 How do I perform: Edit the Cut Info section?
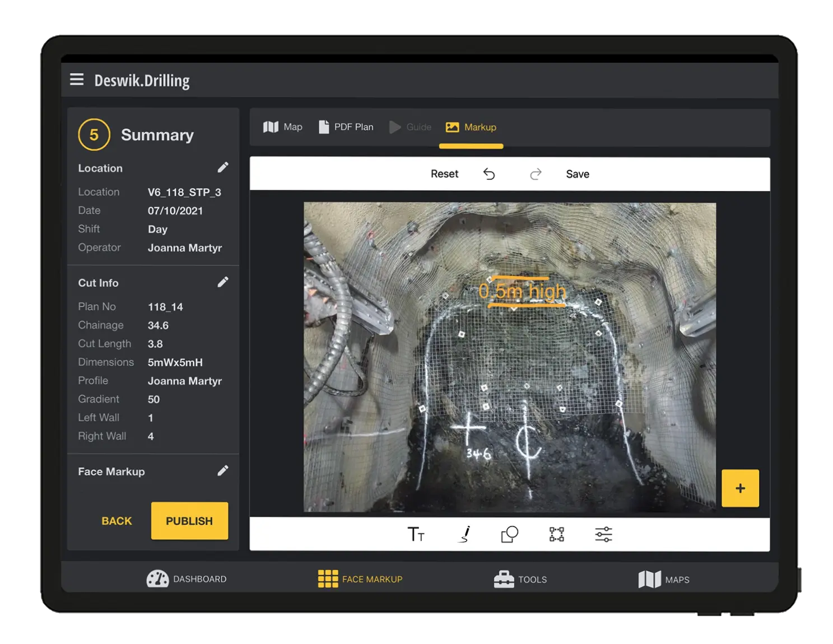point(223,282)
